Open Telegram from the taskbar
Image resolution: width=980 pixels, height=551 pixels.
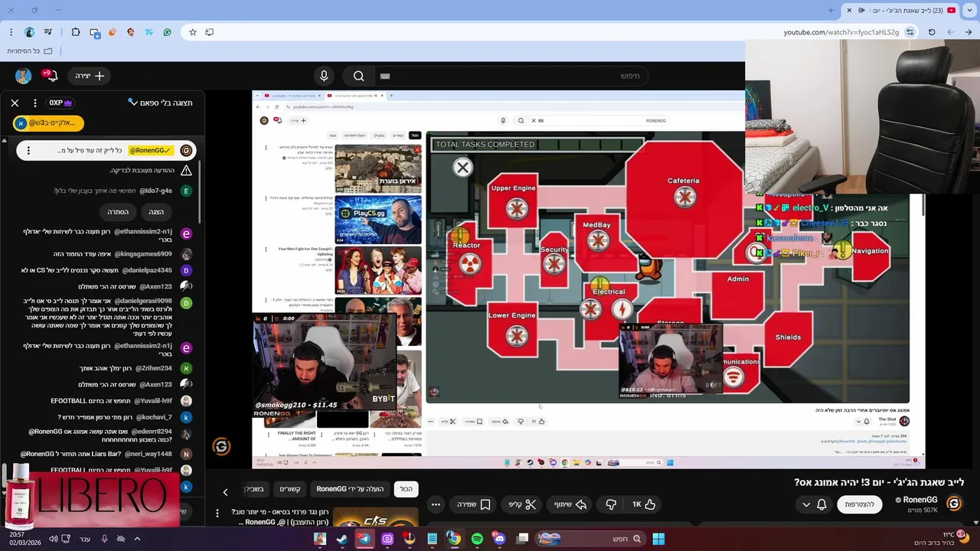364,539
